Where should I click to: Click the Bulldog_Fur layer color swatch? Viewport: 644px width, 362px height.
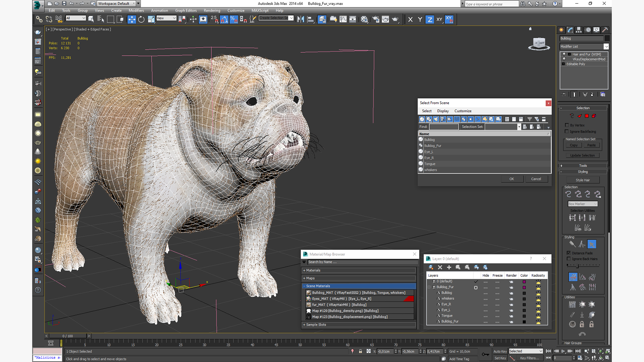pos(524,287)
